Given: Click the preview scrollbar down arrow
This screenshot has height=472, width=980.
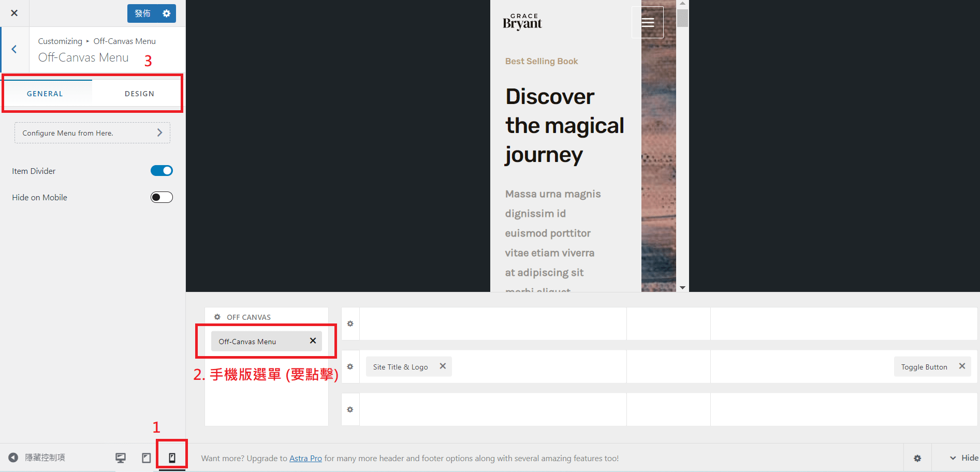Looking at the screenshot, I should pyautogui.click(x=683, y=288).
